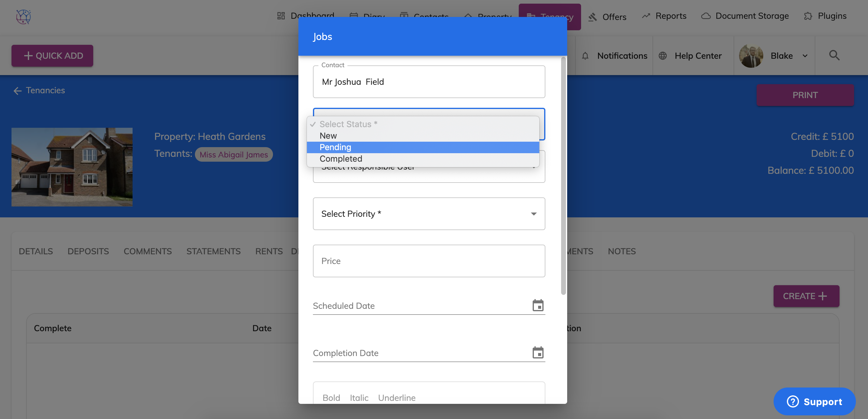868x419 pixels.
Task: Click the Offers gavel icon
Action: click(592, 17)
